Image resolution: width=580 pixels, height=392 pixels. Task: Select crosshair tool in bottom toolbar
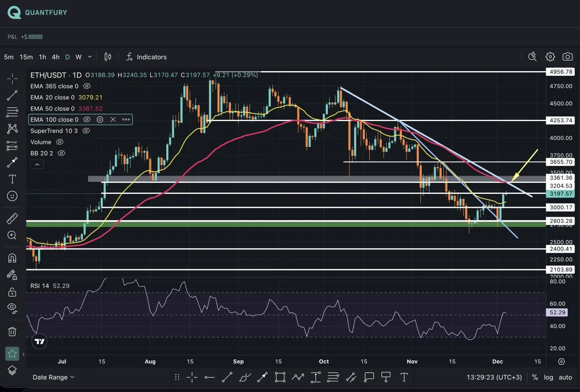192,377
